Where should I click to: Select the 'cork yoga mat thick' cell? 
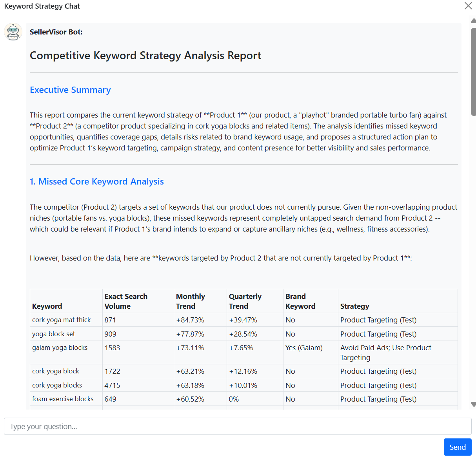coord(66,320)
